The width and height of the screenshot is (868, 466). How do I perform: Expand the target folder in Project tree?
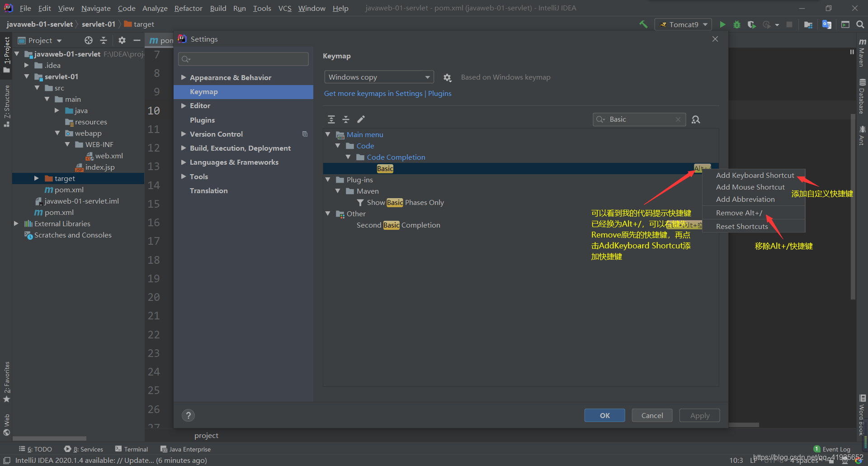tap(36, 178)
